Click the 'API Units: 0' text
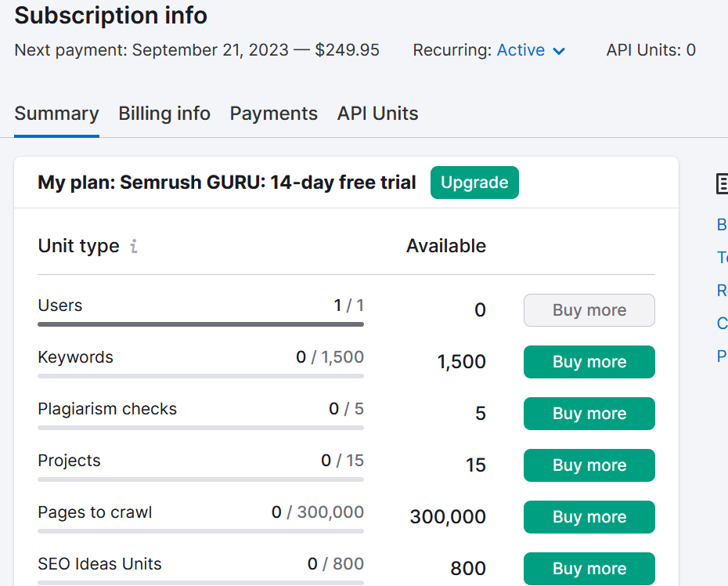728x586 pixels. pos(651,50)
